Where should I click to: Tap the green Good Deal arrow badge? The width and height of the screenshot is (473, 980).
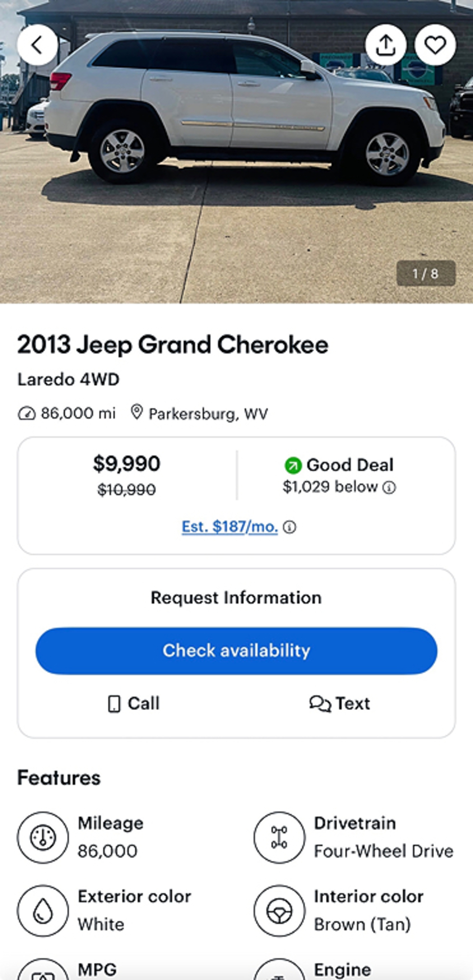[x=293, y=465]
